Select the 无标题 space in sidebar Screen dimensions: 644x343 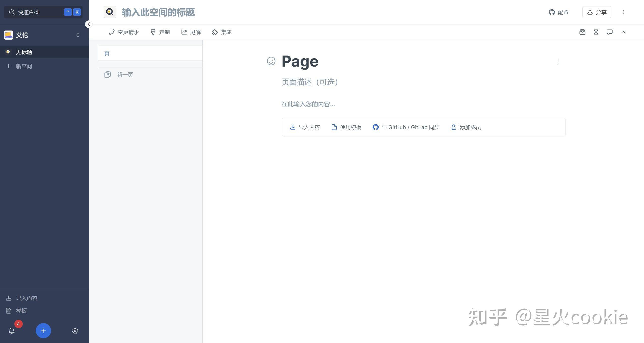[44, 52]
